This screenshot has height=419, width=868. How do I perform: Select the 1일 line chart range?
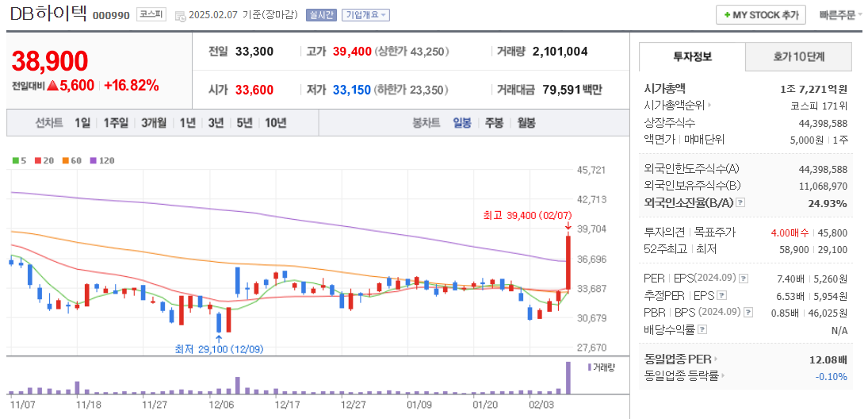click(x=82, y=123)
